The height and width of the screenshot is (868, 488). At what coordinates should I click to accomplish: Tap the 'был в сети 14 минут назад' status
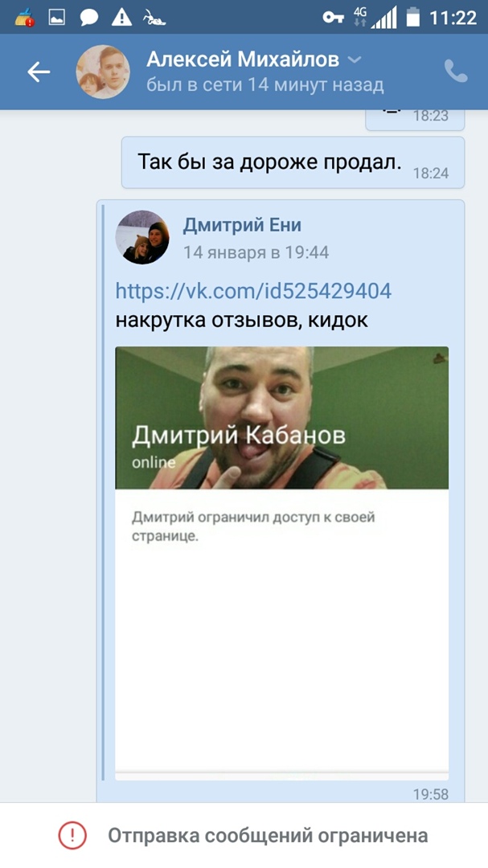click(265, 85)
